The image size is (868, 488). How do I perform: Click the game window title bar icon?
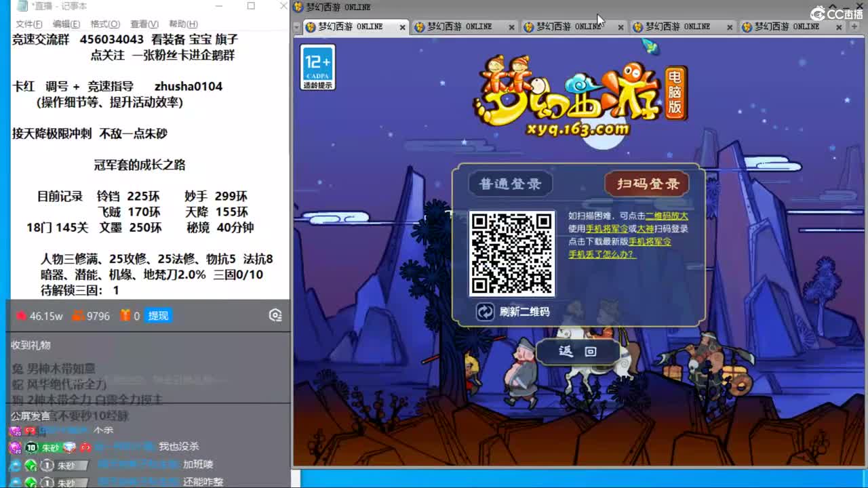coord(298,7)
